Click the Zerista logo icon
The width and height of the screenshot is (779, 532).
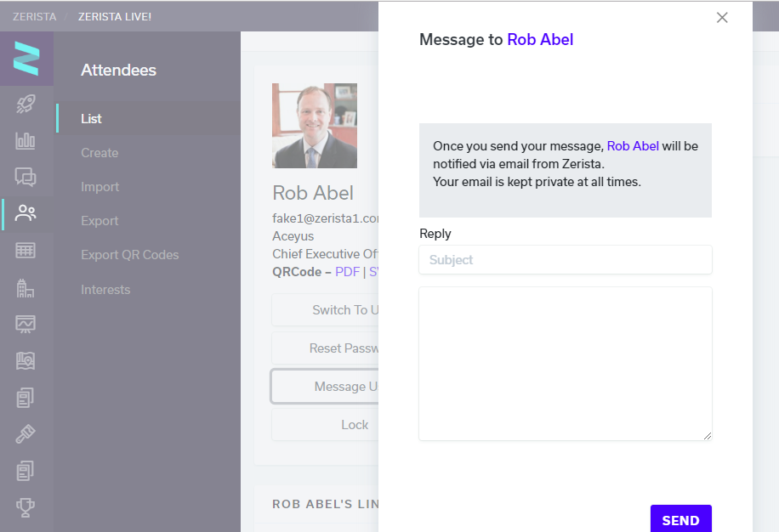26,59
